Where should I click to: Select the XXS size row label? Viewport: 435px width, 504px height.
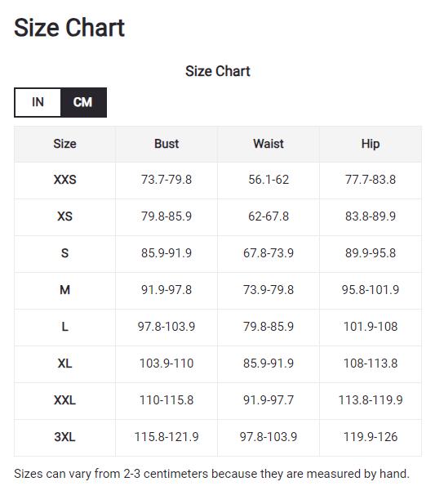coord(64,180)
